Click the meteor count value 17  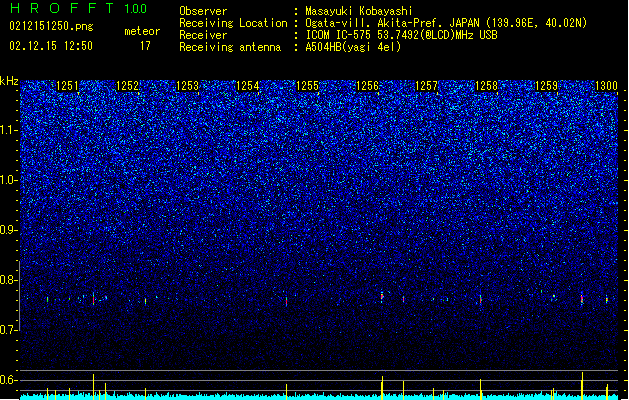[x=145, y=46]
